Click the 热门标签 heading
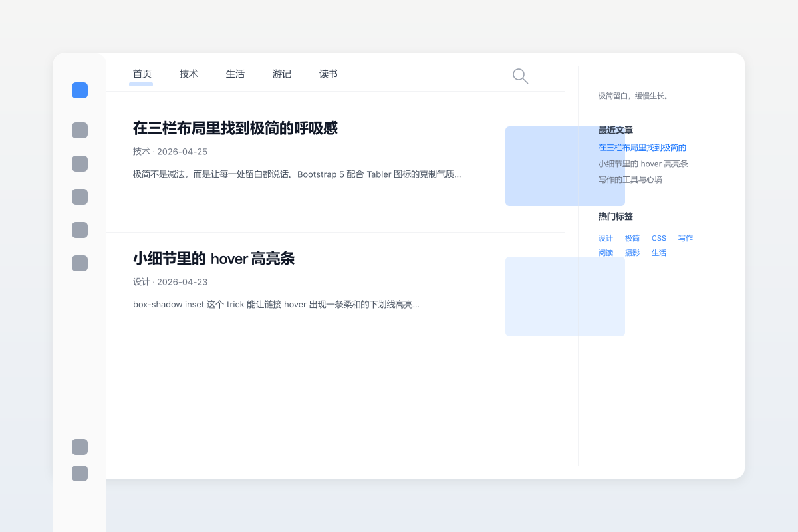 coord(616,217)
